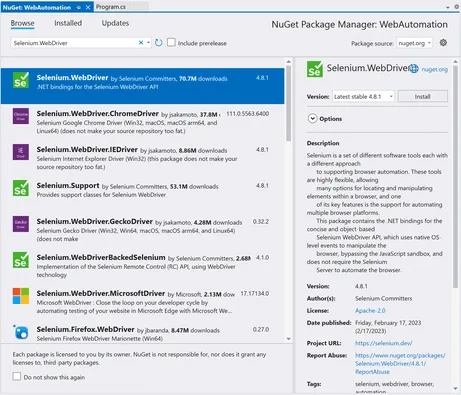Click package list scroll up arrow
Viewport: 461px width, 395px height.
pyautogui.click(x=289, y=62)
